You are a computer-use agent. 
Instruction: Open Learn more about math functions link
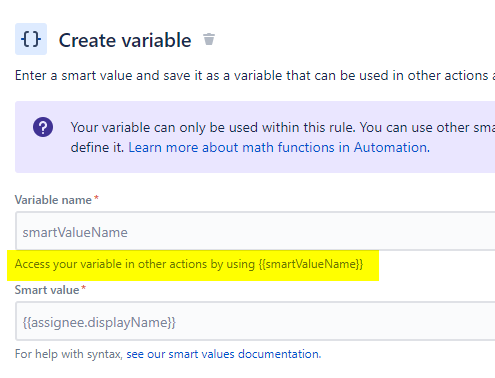click(279, 147)
